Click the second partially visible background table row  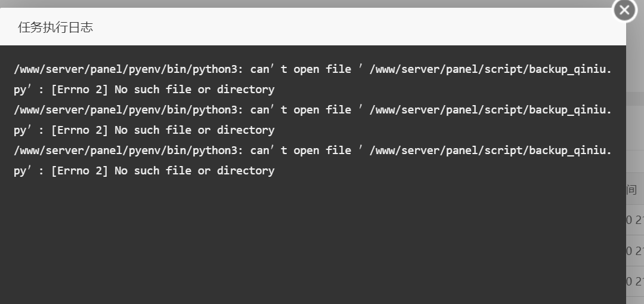click(x=635, y=250)
